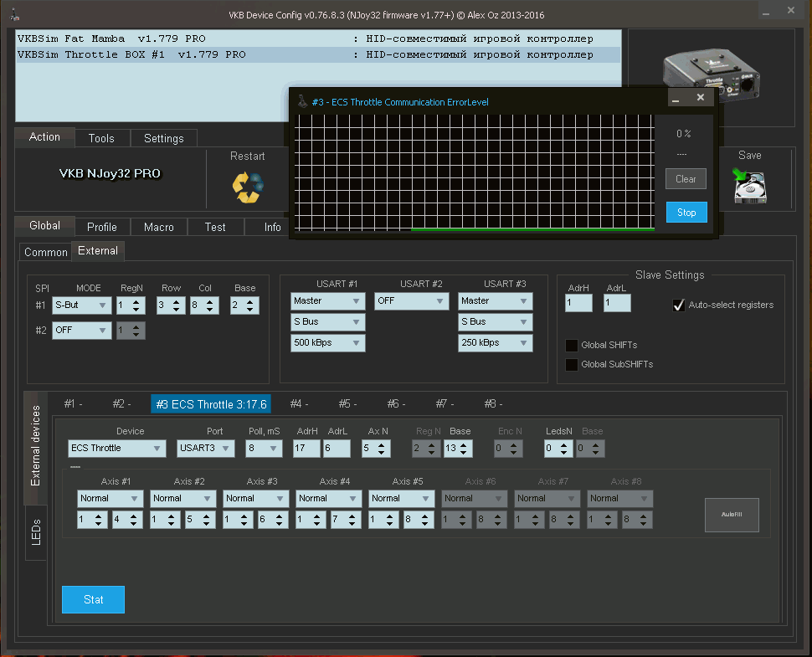Image resolution: width=812 pixels, height=657 pixels.
Task: Click the Stop button in ErrorLevel window
Action: 686,213
